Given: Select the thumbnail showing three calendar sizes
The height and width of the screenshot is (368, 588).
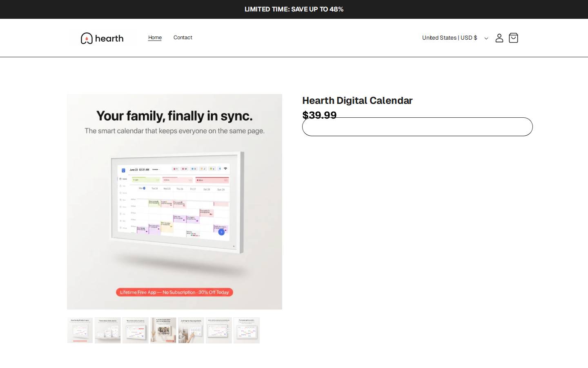Looking at the screenshot, I should point(108,330).
